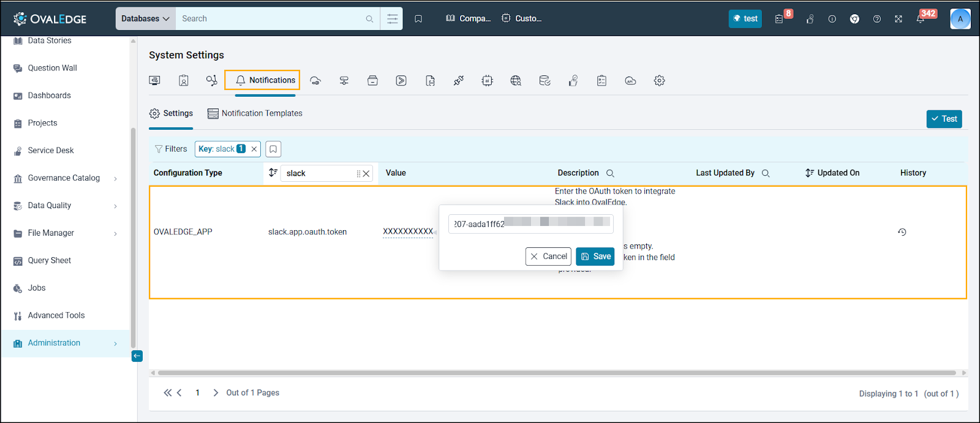The image size is (980, 423).
Task: Expand Governance Catalog chevron
Action: coord(115,179)
